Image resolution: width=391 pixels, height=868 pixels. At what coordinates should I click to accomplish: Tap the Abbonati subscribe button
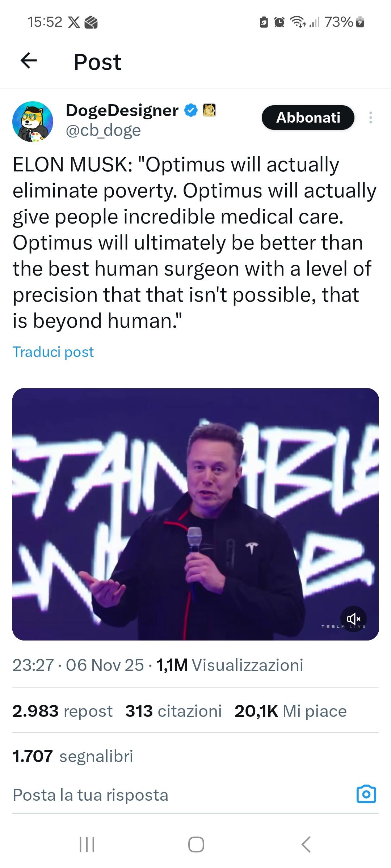point(308,118)
